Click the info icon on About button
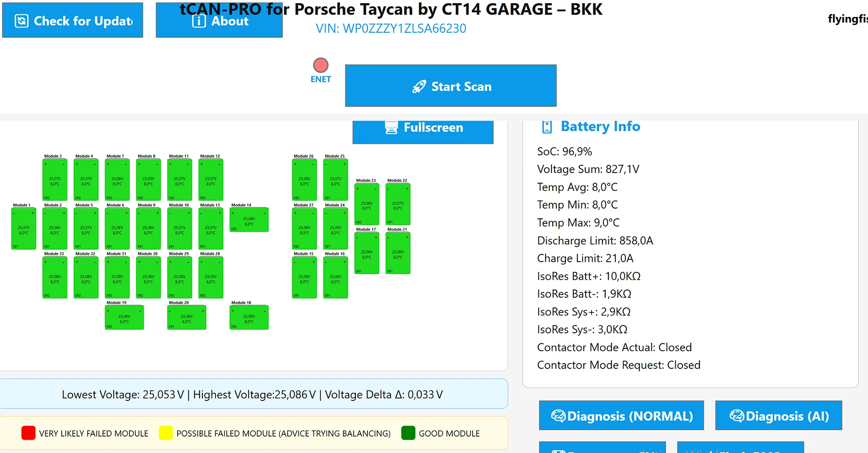The image size is (868, 453). 199,21
